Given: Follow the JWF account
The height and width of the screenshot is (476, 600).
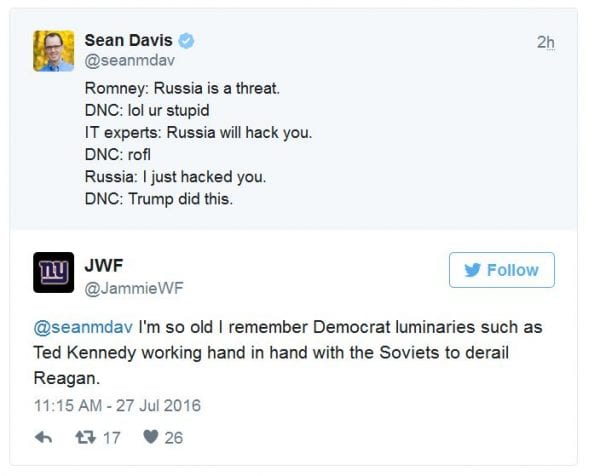Looking at the screenshot, I should point(501,270).
